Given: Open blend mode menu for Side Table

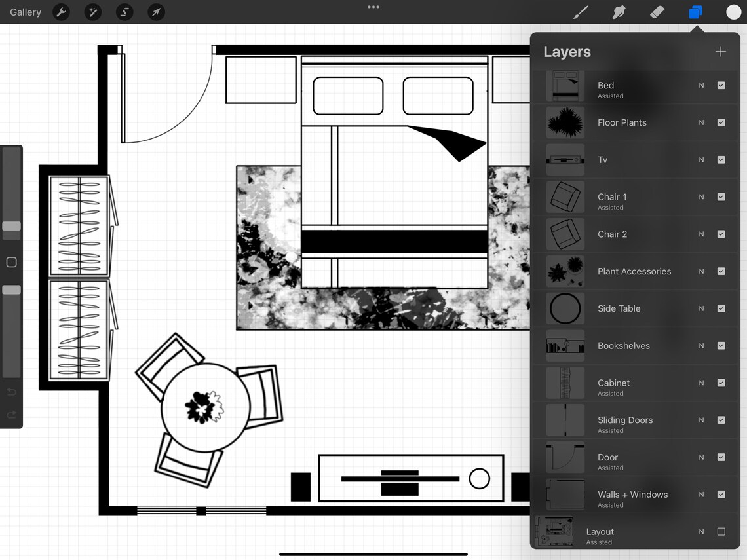Looking at the screenshot, I should point(700,308).
